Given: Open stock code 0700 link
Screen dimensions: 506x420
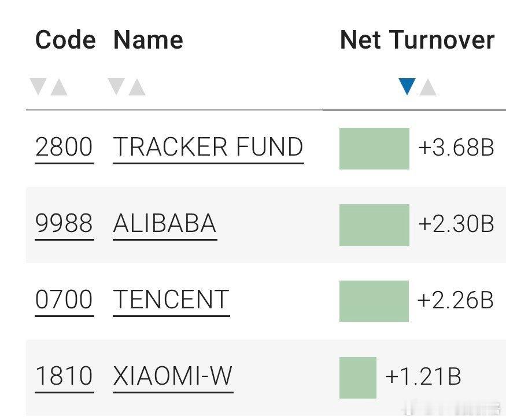Looking at the screenshot, I should (x=64, y=300).
